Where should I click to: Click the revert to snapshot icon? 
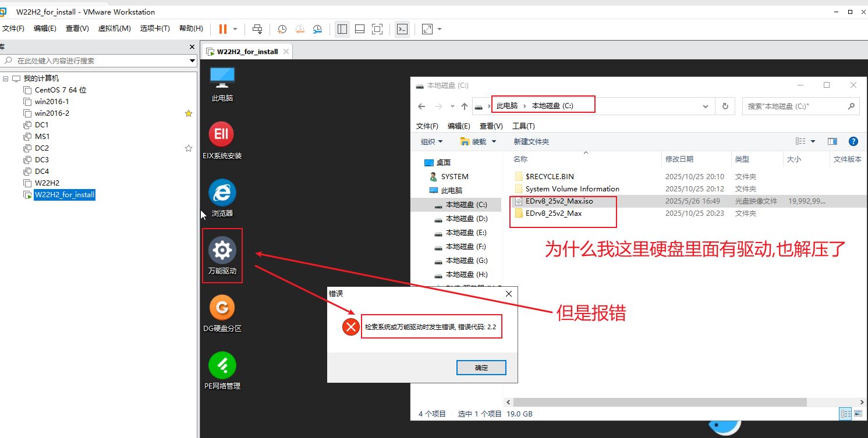click(300, 29)
